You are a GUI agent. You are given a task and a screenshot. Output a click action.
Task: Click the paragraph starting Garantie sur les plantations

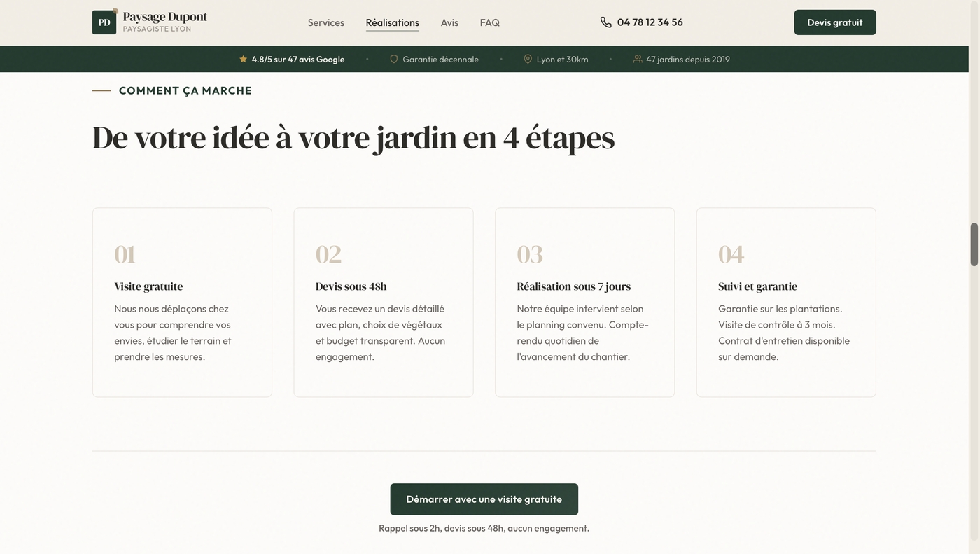pos(784,333)
